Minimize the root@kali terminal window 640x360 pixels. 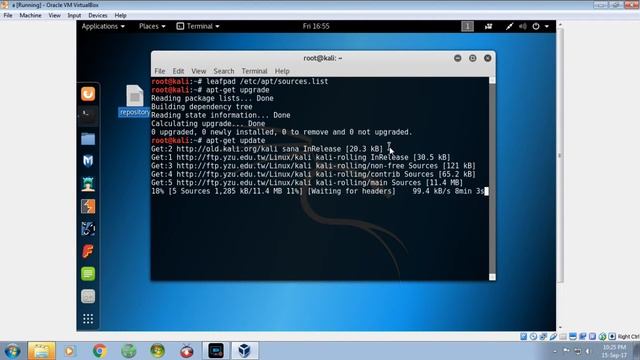pyautogui.click(x=458, y=58)
